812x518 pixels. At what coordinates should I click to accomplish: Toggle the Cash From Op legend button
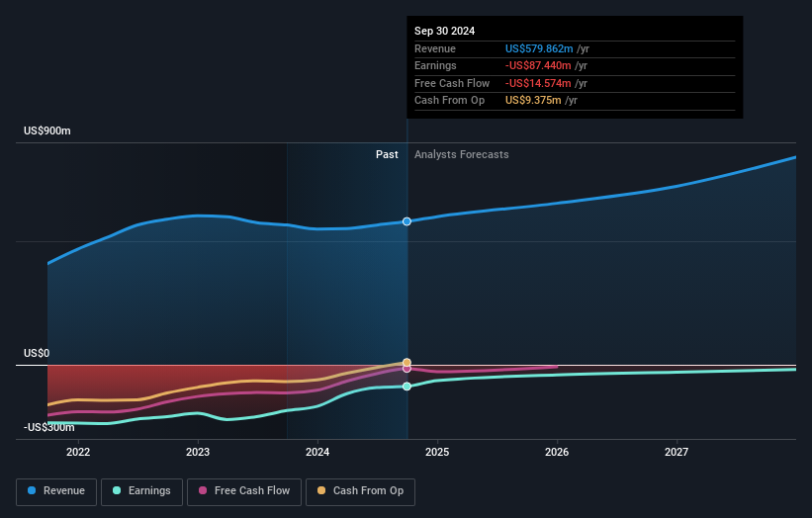360,491
